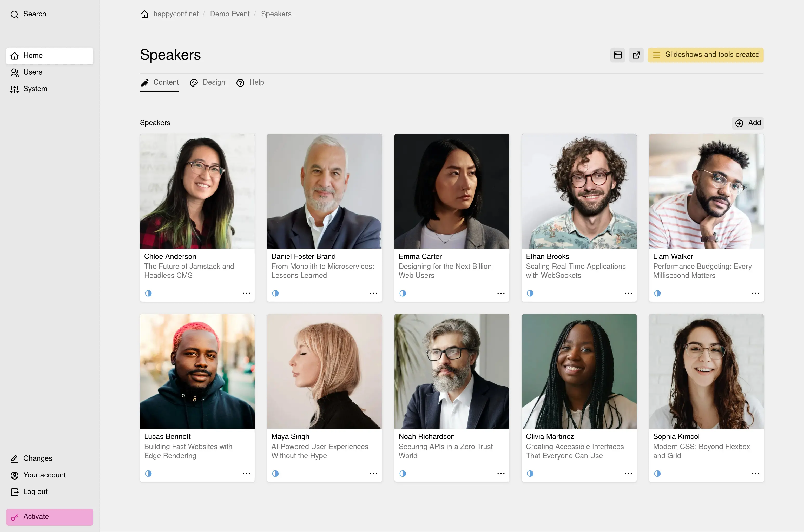Screen dimensions: 804x532
Task: Click 'Building Fast Websites with Edge Rendering'
Action: click(188, 451)
